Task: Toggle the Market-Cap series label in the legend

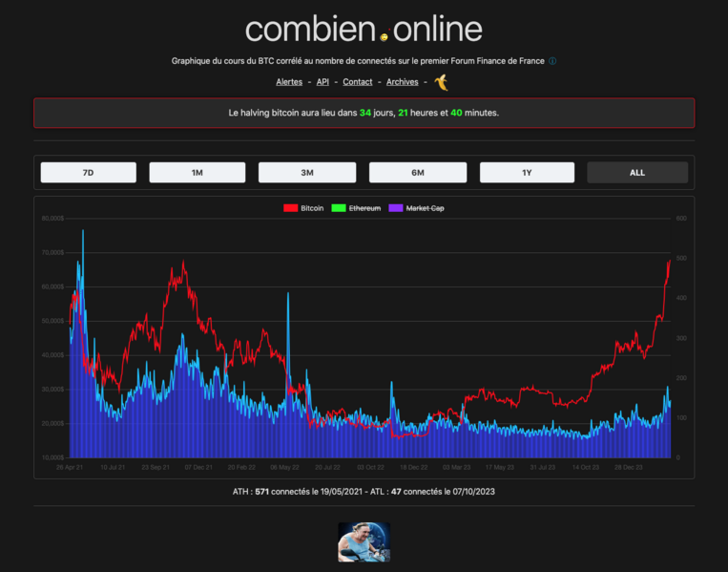Action: [x=426, y=208]
